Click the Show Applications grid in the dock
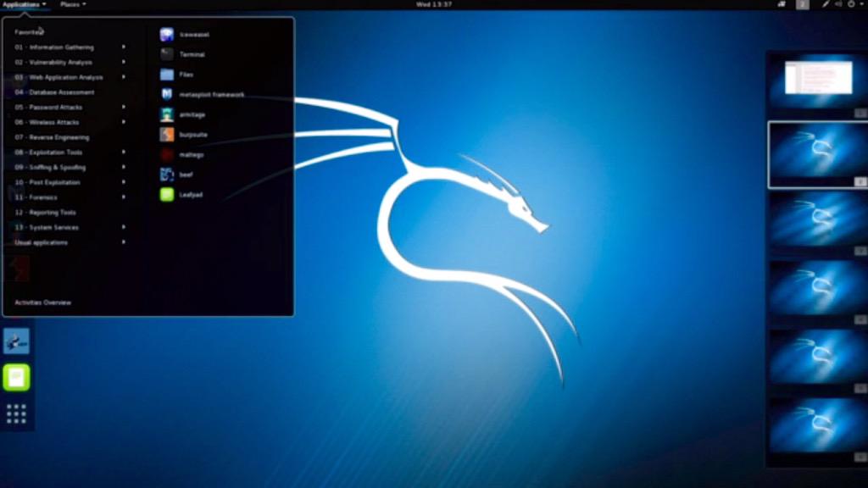 (x=15, y=413)
